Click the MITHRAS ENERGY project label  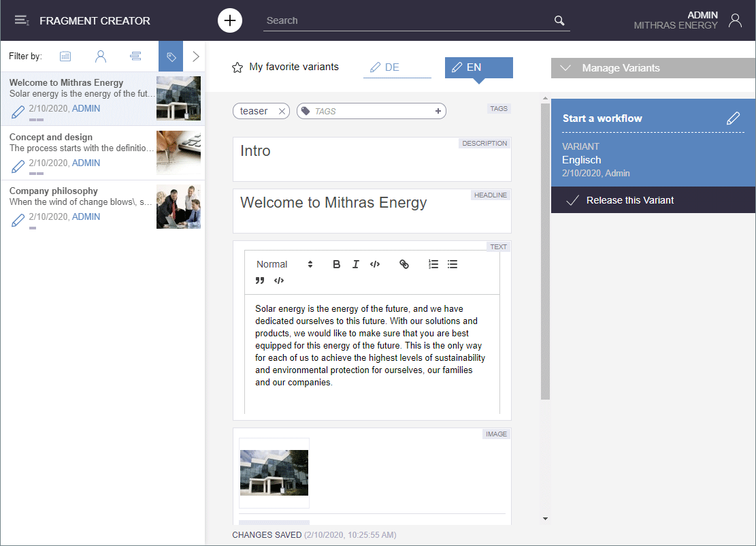676,26
